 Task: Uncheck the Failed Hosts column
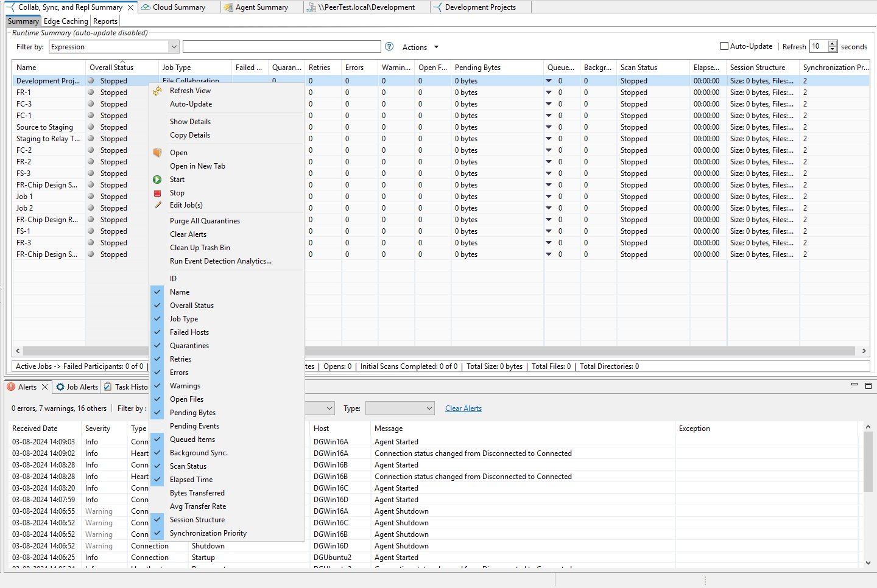click(x=189, y=332)
